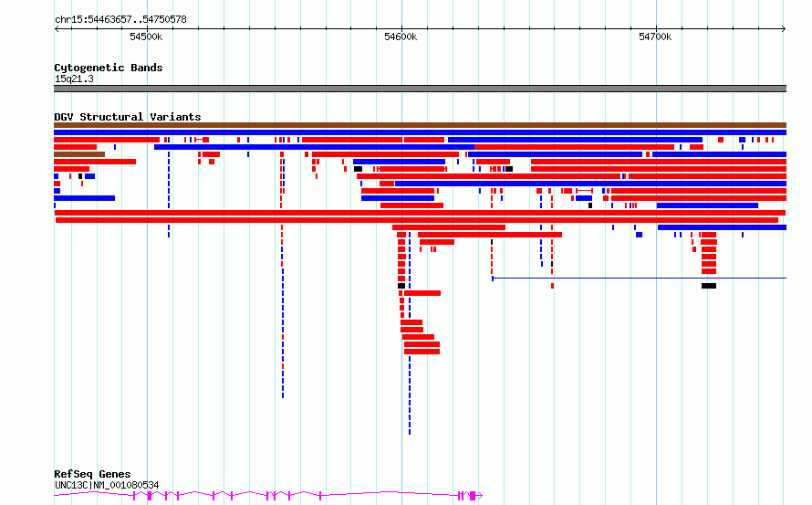This screenshot has width=812, height=505.
Task: Select the 15q21.3 band label
Action: (x=74, y=79)
